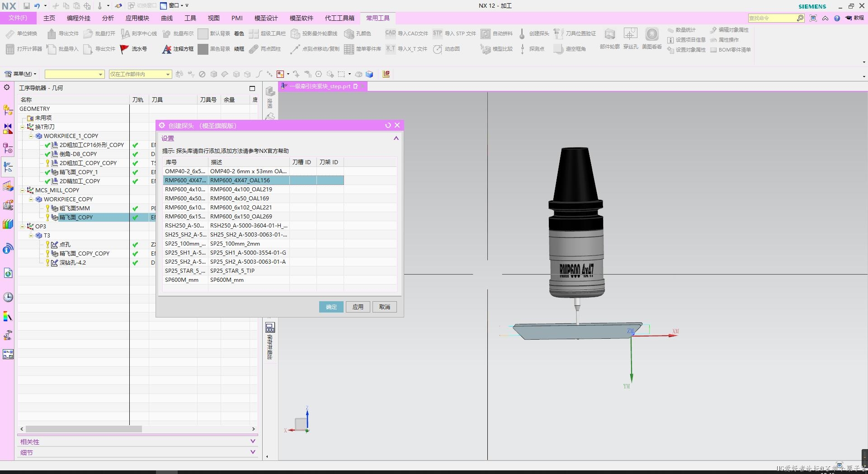Click the 设置项目信息 project info icon
Image resolution: width=868 pixels, height=474 pixels.
670,40
